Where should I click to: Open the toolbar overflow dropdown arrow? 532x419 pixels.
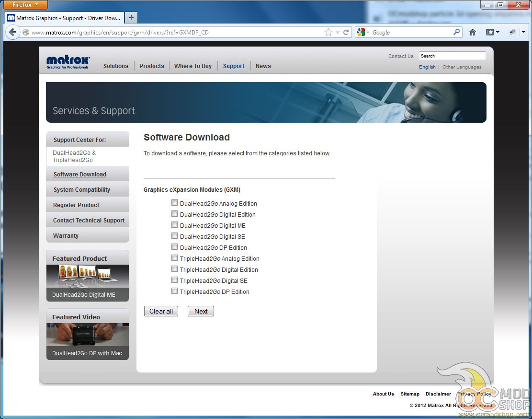tap(523, 32)
